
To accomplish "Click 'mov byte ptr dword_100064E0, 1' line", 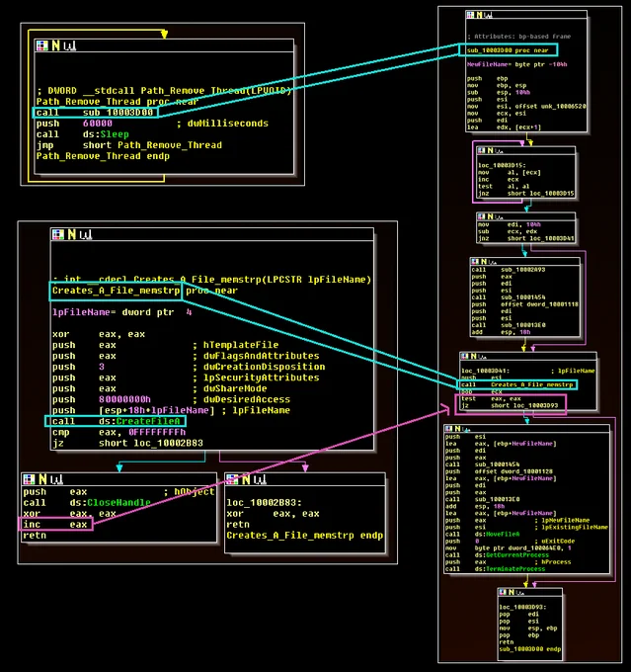I will click(x=508, y=548).
